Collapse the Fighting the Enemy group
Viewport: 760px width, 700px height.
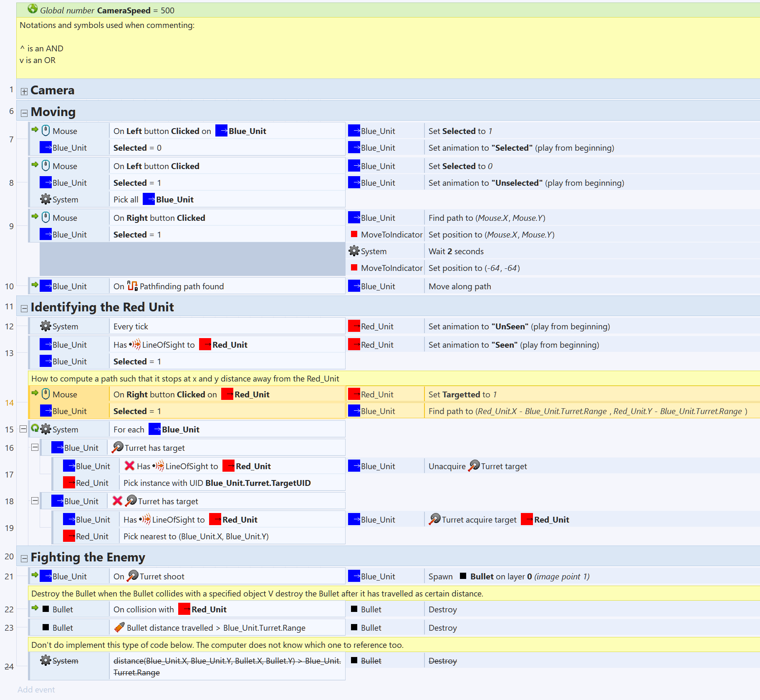(24, 558)
